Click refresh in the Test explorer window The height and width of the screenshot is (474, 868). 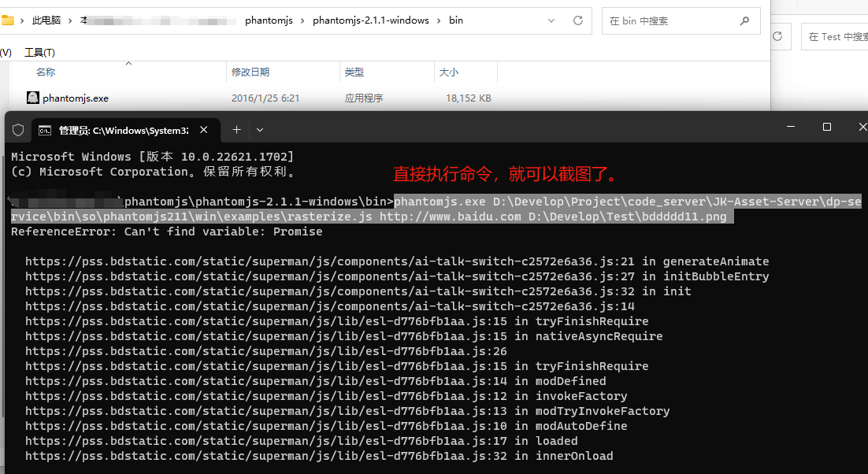777,36
